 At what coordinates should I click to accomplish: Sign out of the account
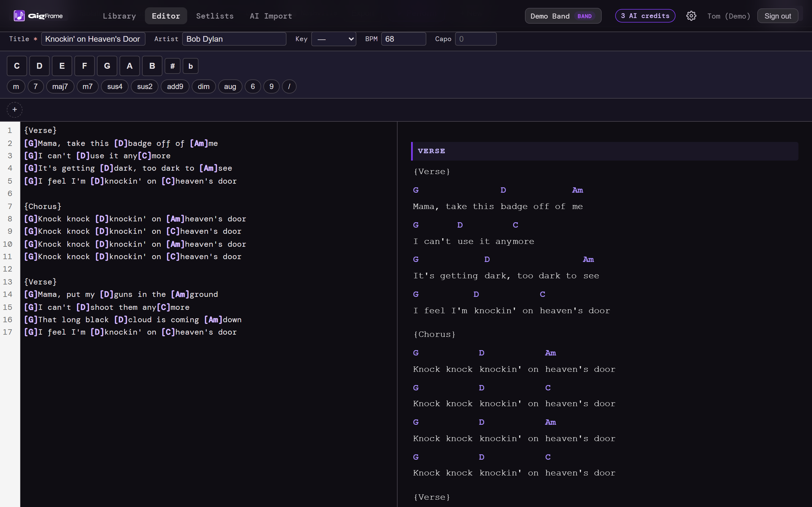[x=777, y=16]
